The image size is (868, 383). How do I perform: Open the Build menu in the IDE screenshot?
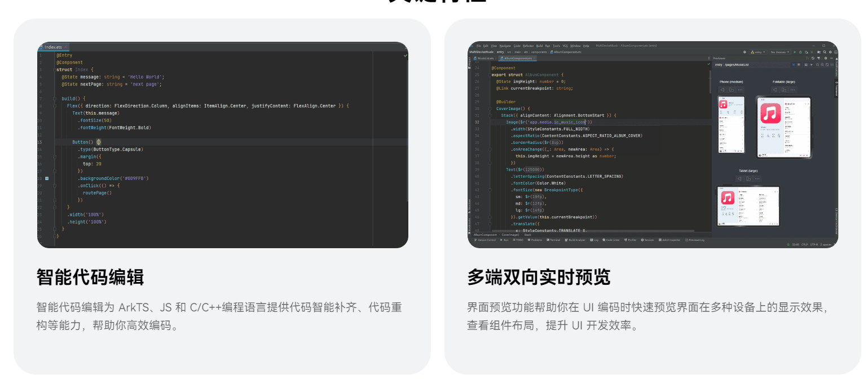(539, 46)
